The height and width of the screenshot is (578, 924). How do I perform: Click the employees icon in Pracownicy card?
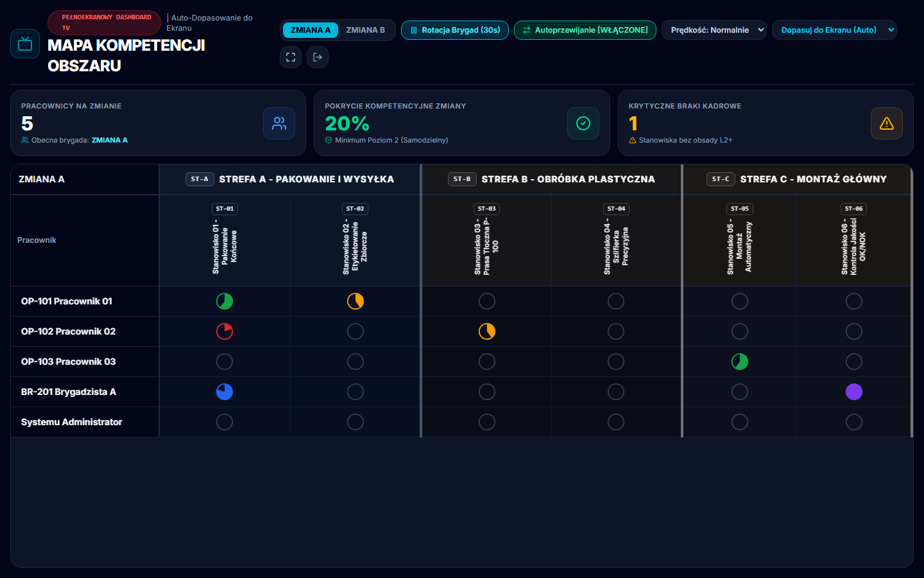coord(279,123)
